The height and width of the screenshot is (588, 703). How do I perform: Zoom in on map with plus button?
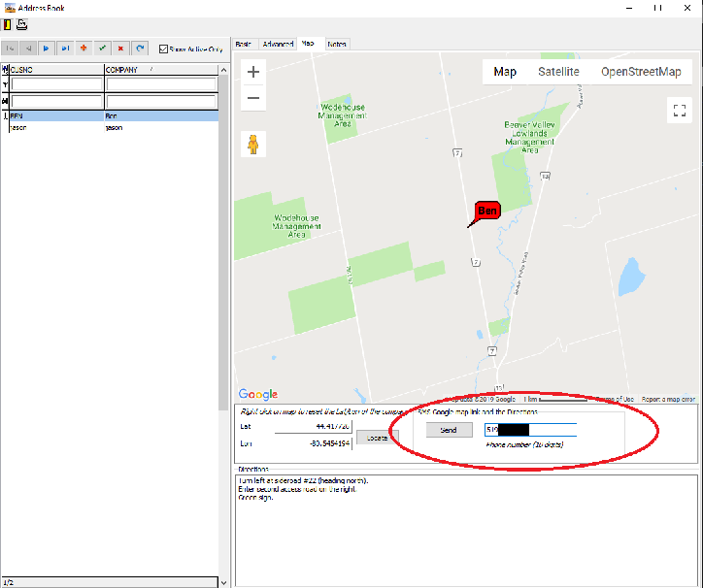(253, 72)
